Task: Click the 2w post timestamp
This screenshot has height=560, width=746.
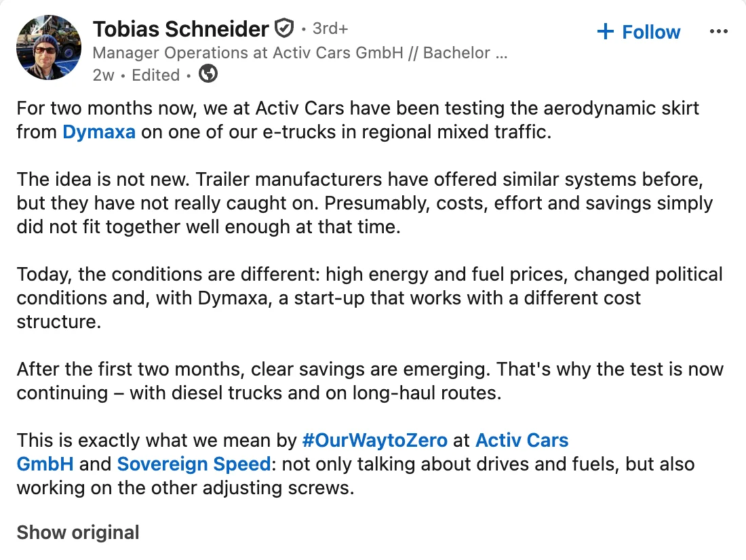Action: click(x=103, y=75)
